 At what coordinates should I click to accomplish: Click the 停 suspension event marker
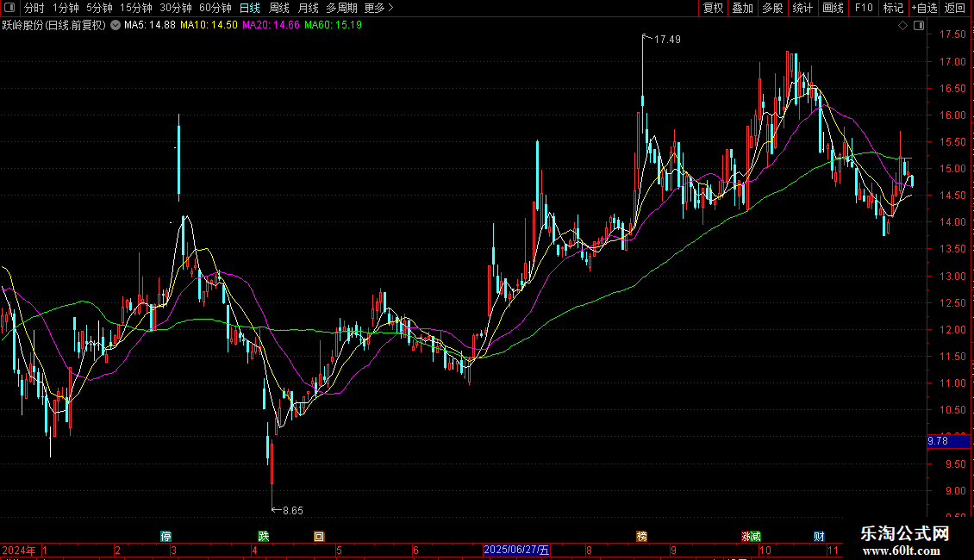(165, 537)
